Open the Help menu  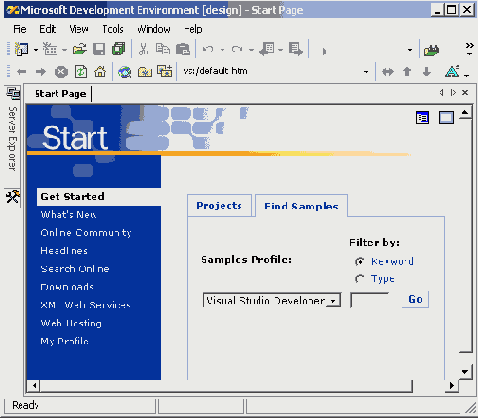click(x=193, y=29)
